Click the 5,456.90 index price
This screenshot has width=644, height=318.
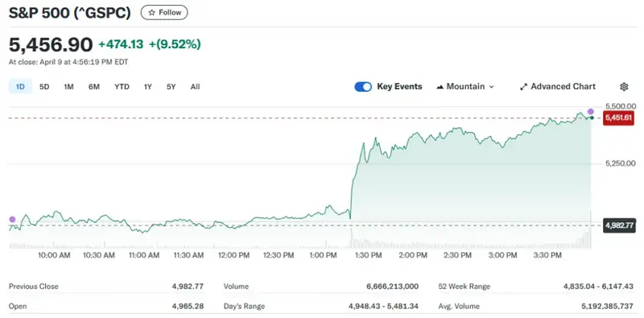(51, 44)
